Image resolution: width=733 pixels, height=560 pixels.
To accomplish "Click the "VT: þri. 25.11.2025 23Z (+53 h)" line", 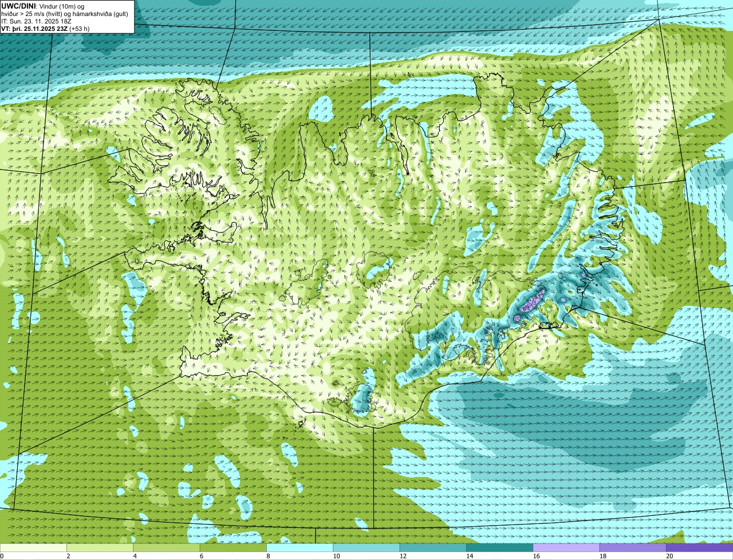I will click(x=45, y=28).
